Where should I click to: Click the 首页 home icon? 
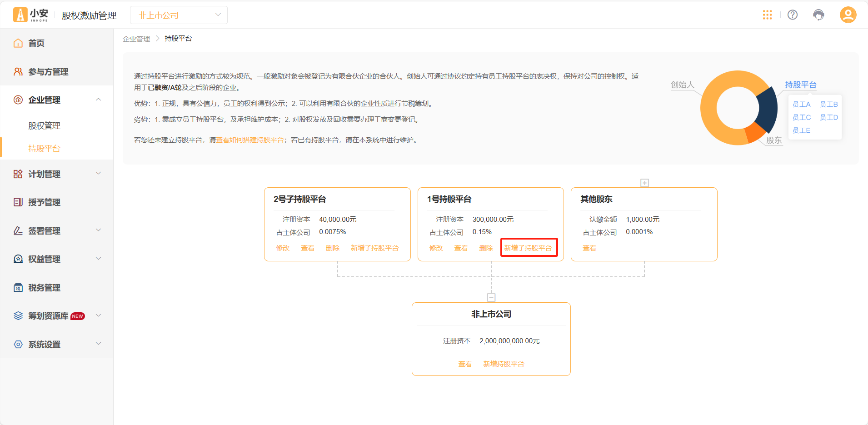coord(18,43)
